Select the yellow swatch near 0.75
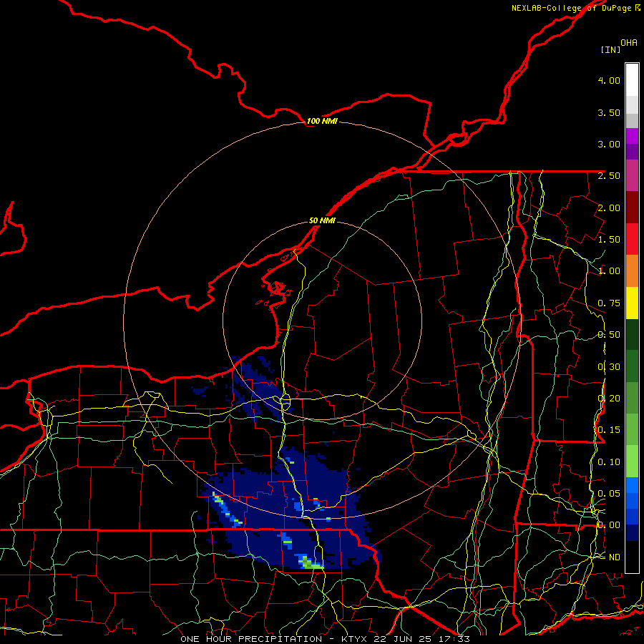The image size is (644, 644). [x=632, y=303]
